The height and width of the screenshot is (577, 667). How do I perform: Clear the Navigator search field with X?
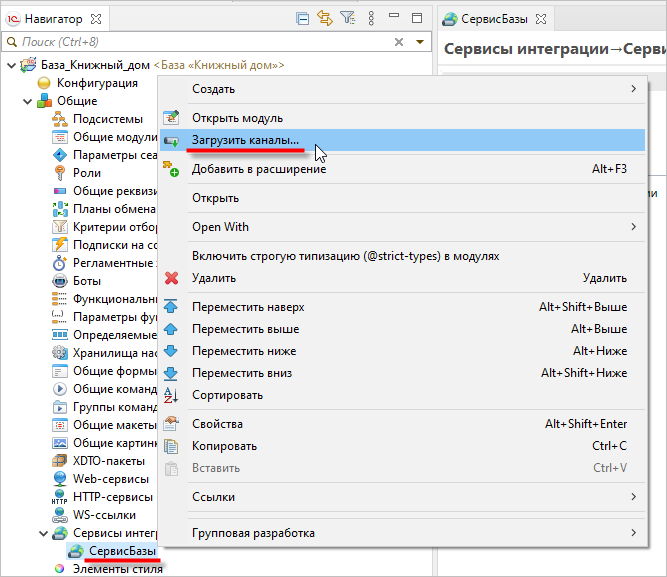(399, 42)
